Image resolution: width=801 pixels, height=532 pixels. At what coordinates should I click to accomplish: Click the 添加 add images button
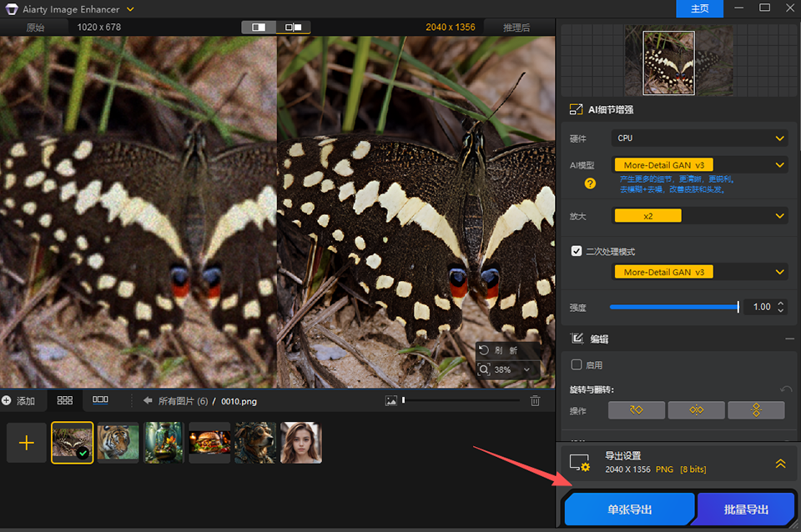(18, 401)
